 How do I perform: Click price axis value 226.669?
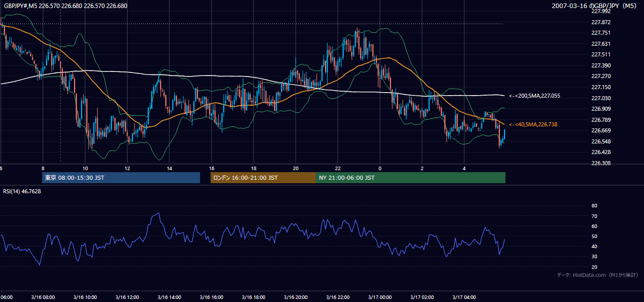tap(601, 130)
